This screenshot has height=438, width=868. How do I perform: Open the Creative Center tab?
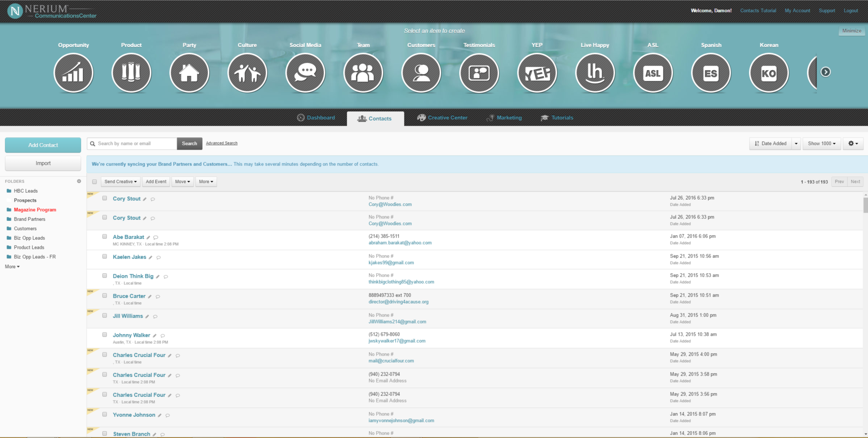point(442,118)
